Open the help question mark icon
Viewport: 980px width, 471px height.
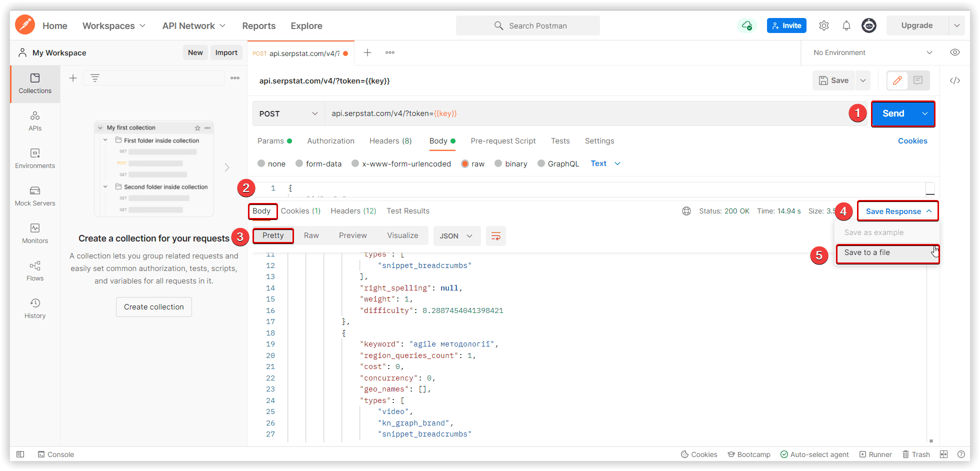pyautogui.click(x=961, y=454)
